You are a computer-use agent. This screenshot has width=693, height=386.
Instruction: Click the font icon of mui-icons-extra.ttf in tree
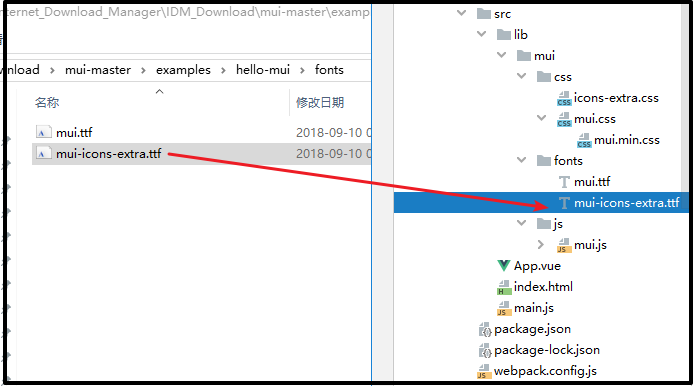(x=564, y=203)
